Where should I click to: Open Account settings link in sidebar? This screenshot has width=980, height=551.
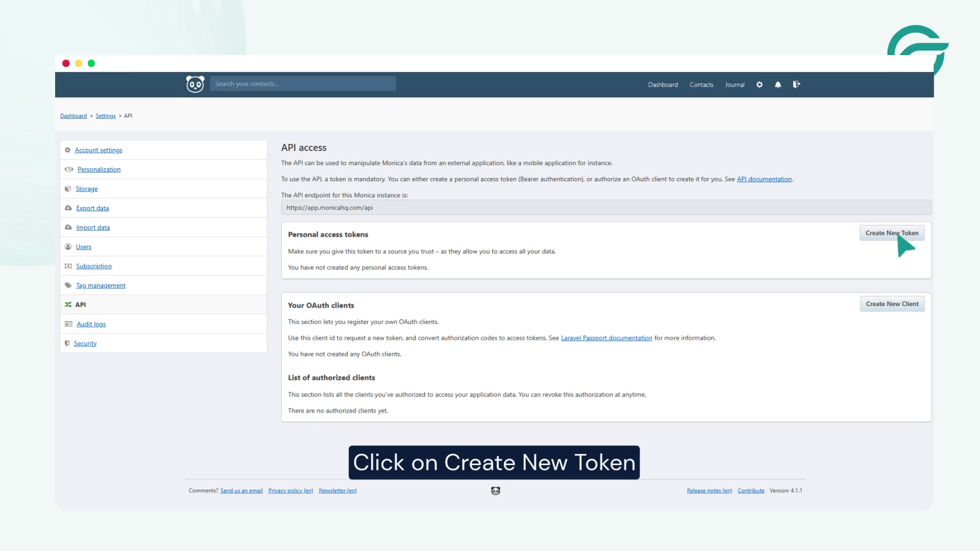coord(99,150)
